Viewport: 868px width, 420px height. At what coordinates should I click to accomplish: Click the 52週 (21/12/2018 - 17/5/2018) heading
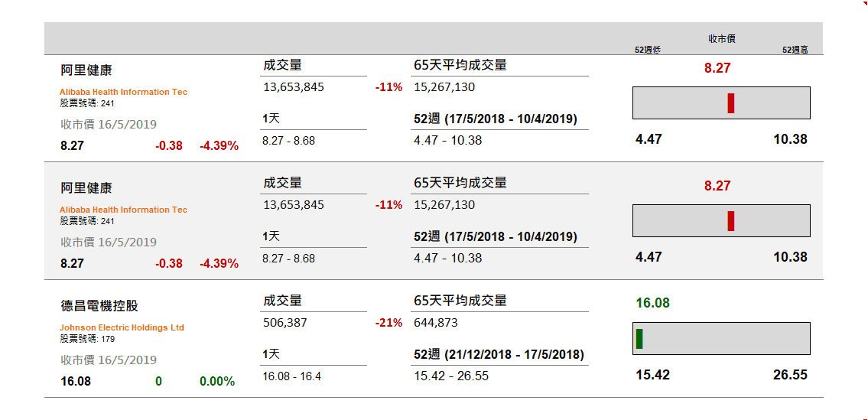point(499,355)
